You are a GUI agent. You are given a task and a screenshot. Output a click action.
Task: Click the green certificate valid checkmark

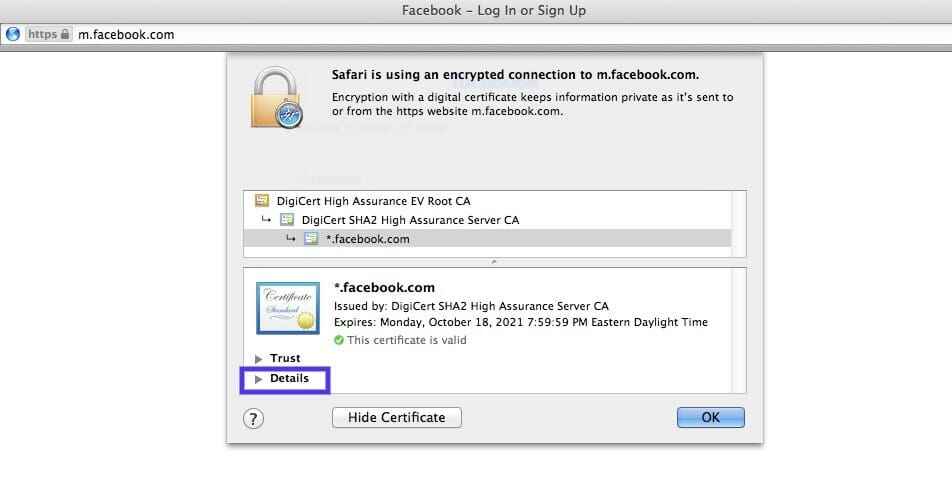339,340
